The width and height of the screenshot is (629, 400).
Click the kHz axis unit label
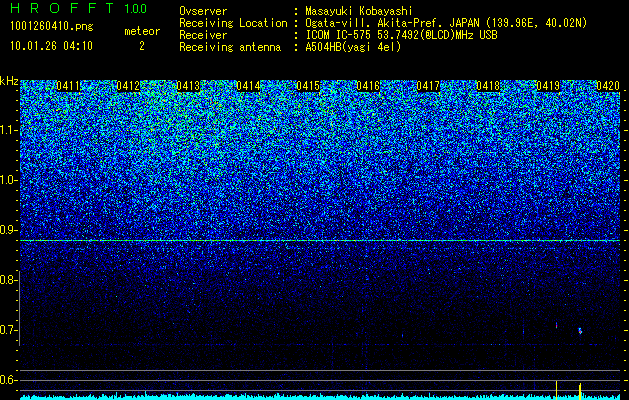[x=9, y=81]
